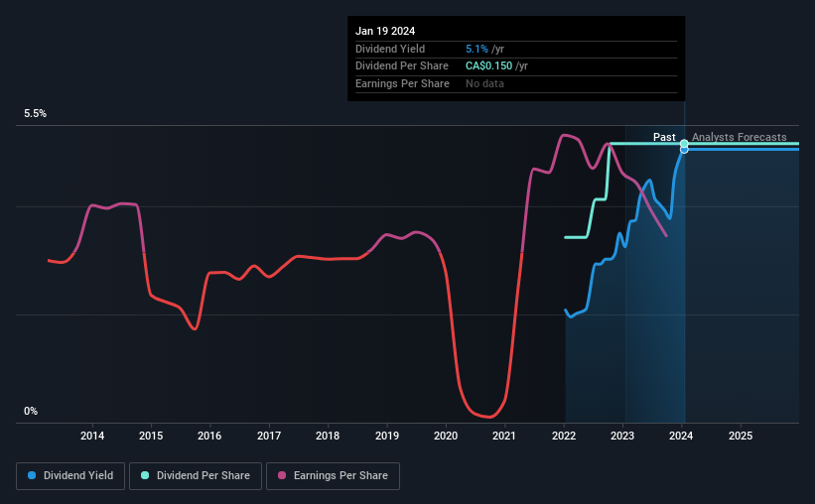
Task: Click the tooltip Dividend Yield row label
Action: (x=390, y=49)
